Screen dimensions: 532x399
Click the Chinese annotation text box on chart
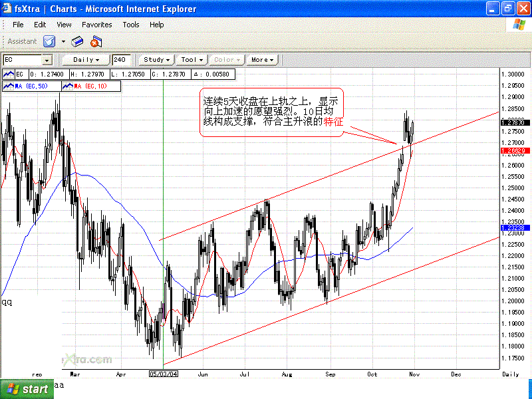click(x=271, y=112)
